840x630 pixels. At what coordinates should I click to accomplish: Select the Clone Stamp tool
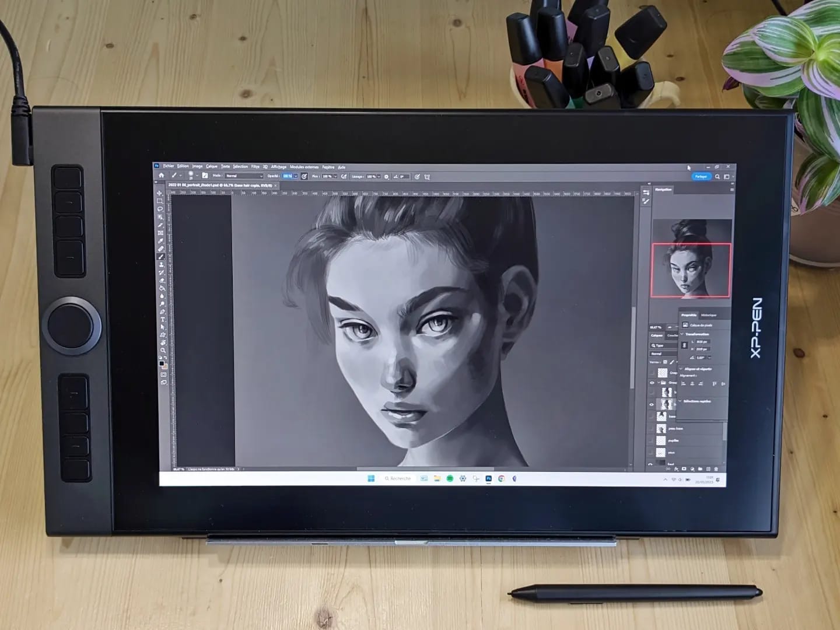[161, 265]
